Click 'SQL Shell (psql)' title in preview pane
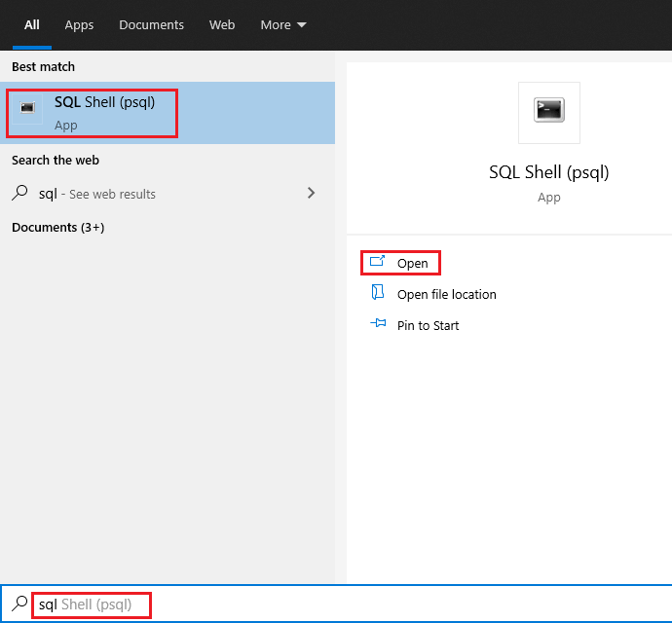Image resolution: width=672 pixels, height=623 pixels. point(549,172)
